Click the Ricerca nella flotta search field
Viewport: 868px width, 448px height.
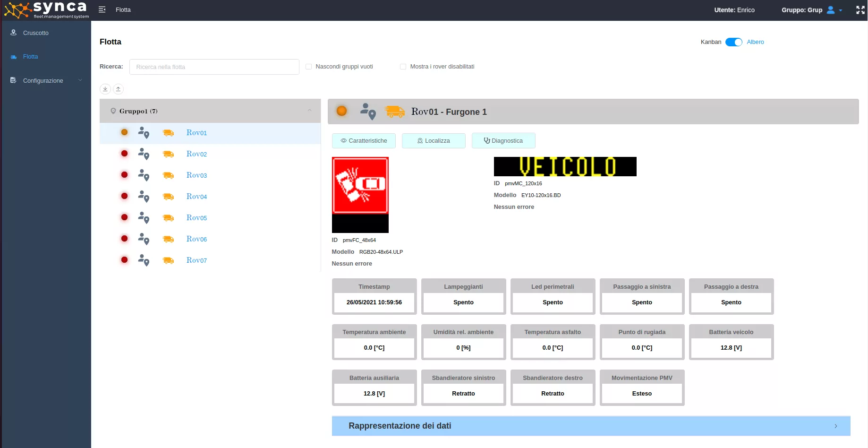tap(214, 67)
